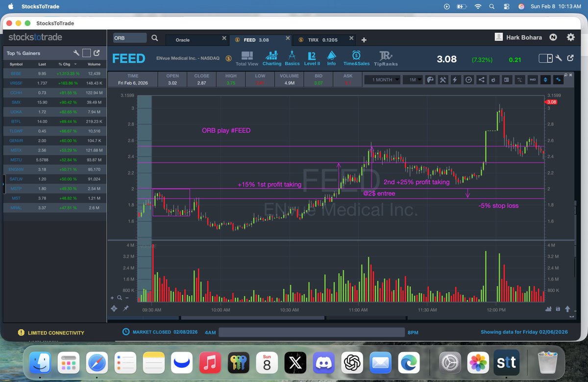
Task: Save chart with the floppy disk icon
Action: click(558, 309)
